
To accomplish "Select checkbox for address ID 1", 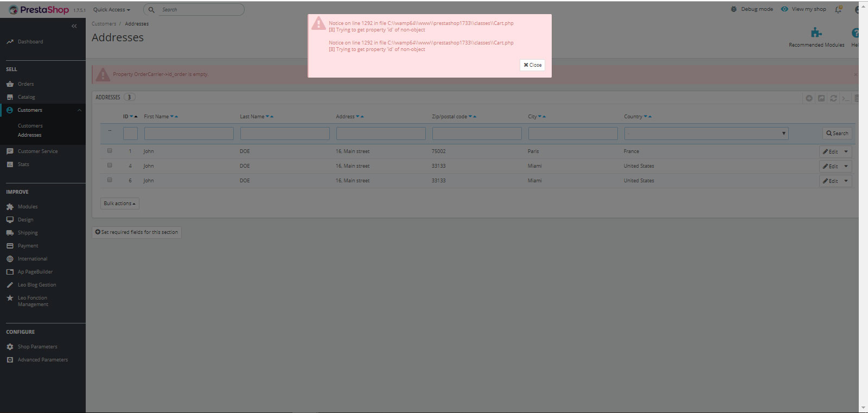I will tap(110, 151).
